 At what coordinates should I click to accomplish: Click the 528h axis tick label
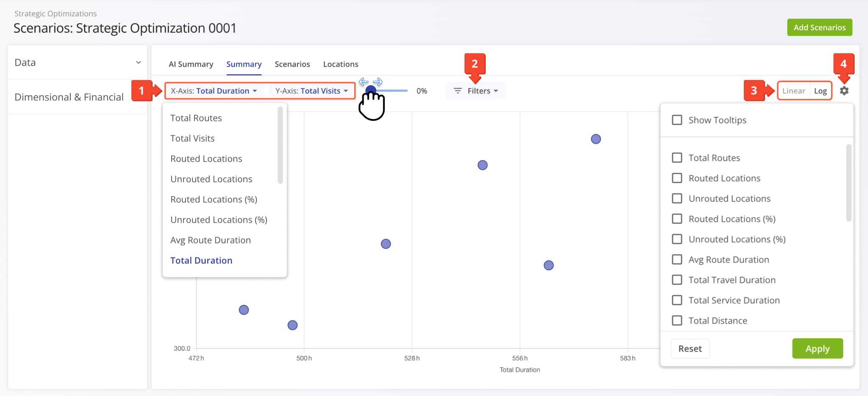pyautogui.click(x=412, y=358)
